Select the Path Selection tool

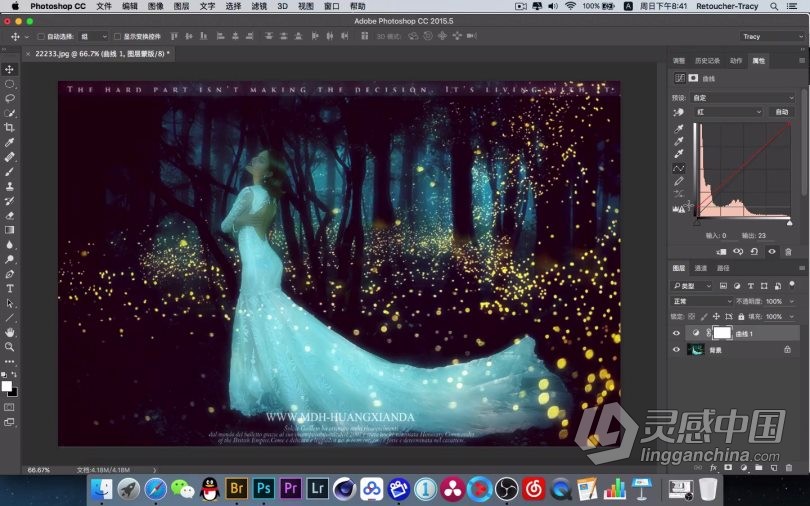click(9, 303)
